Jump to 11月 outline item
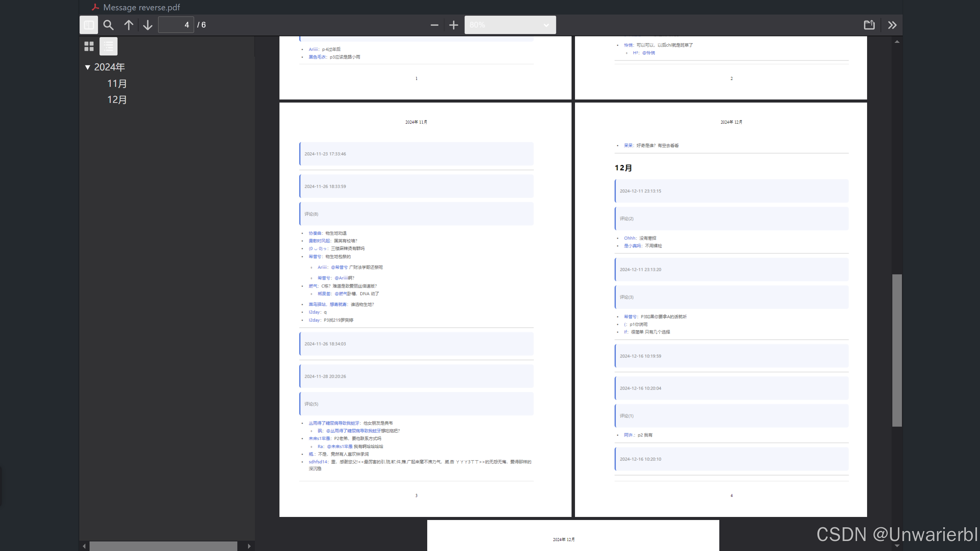The image size is (980, 551). pyautogui.click(x=117, y=83)
